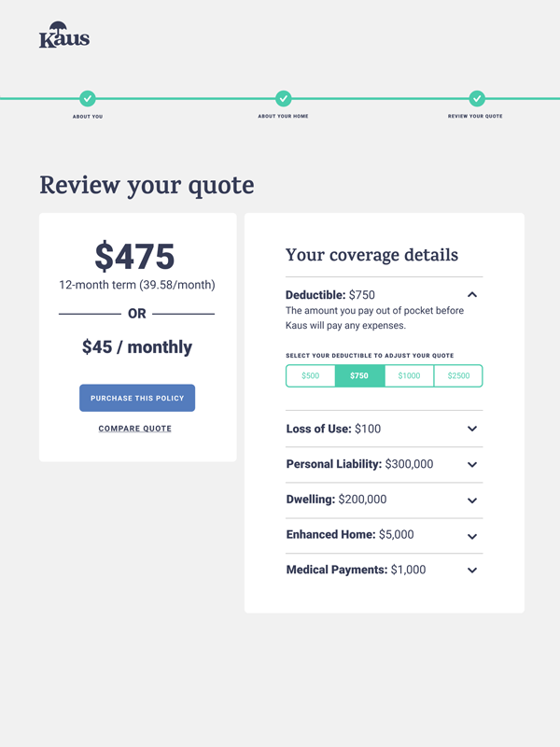Click the Purchase This Policy button
The image size is (560, 747).
pyautogui.click(x=137, y=398)
